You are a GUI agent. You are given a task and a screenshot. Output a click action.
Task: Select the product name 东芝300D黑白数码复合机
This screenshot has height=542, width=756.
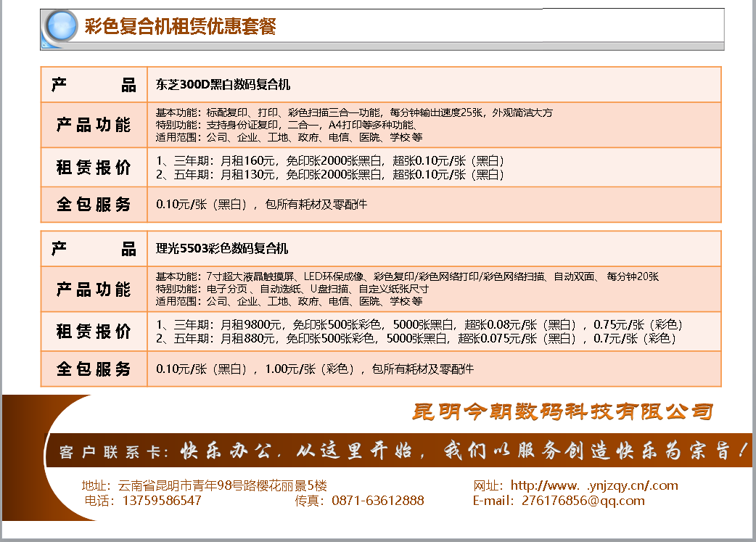point(223,84)
